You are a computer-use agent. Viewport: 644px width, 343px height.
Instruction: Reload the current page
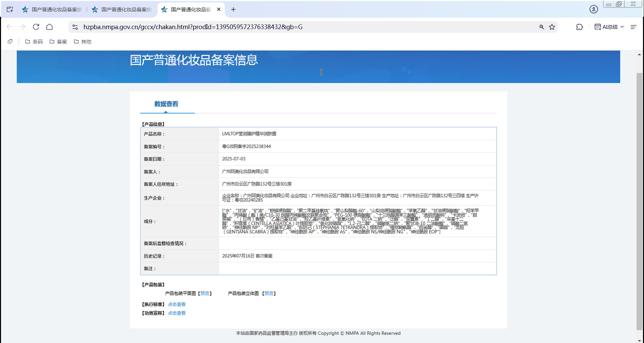pos(36,27)
